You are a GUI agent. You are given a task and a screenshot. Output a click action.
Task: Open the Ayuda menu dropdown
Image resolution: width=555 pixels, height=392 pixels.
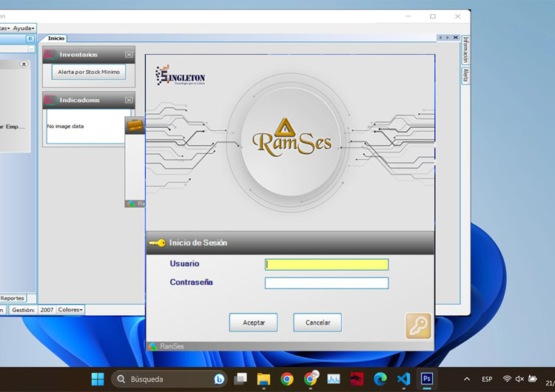pos(24,28)
